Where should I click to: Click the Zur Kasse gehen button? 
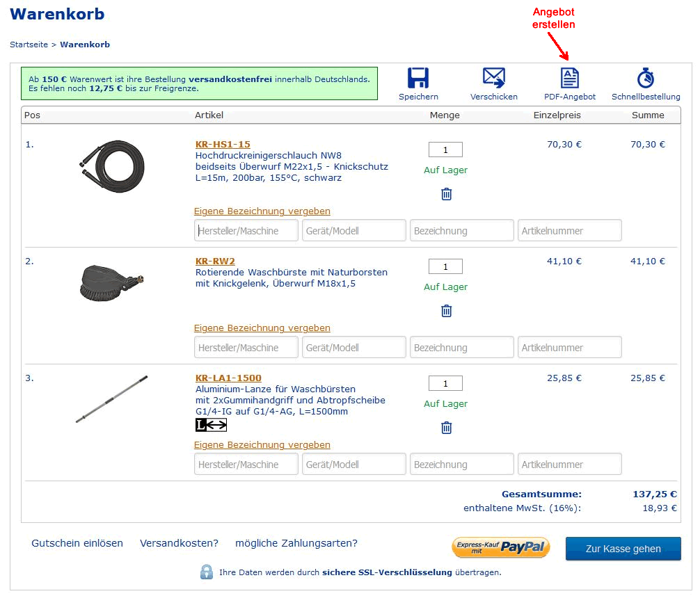pyautogui.click(x=623, y=549)
